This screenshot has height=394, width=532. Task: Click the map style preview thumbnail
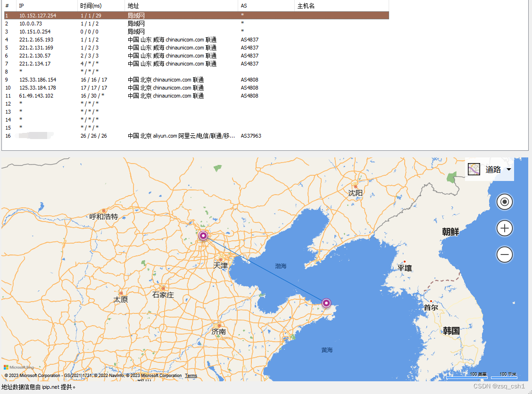coord(474,169)
